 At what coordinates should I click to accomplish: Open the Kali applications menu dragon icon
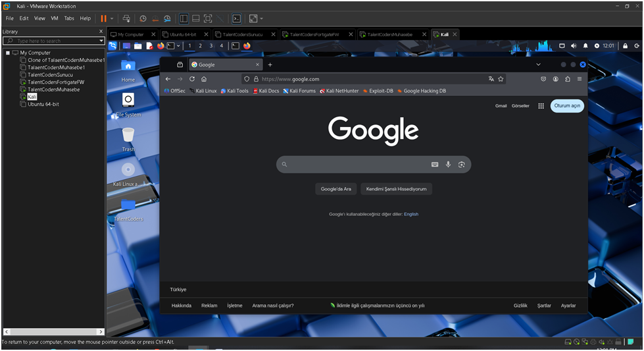point(112,46)
